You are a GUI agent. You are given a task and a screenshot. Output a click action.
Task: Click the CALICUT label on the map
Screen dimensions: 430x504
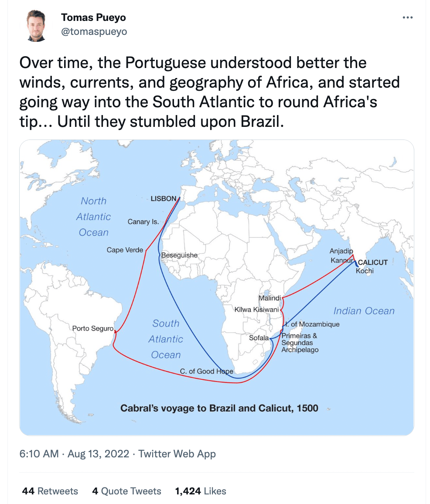(373, 262)
